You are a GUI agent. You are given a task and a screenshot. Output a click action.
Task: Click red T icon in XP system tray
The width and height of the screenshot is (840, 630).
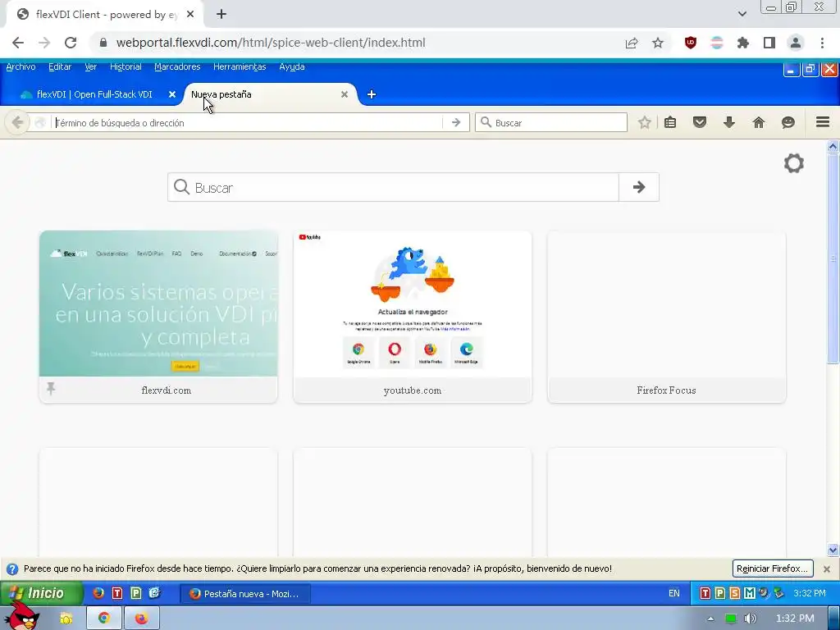(705, 593)
